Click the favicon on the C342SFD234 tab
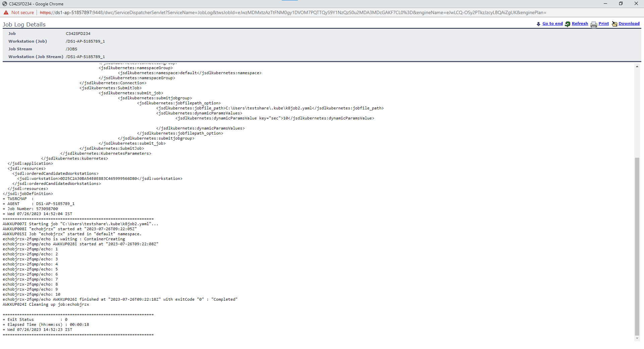Viewport: 644px width, 349px height. coord(4,4)
